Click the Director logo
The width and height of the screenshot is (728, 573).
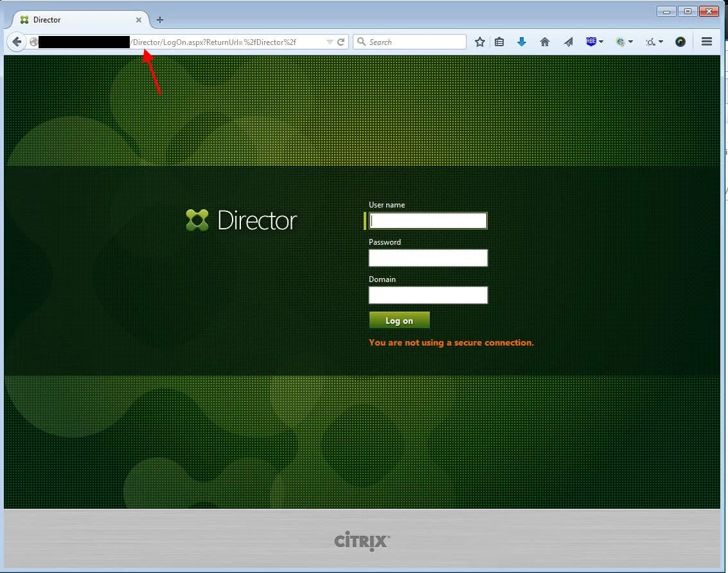point(241,220)
